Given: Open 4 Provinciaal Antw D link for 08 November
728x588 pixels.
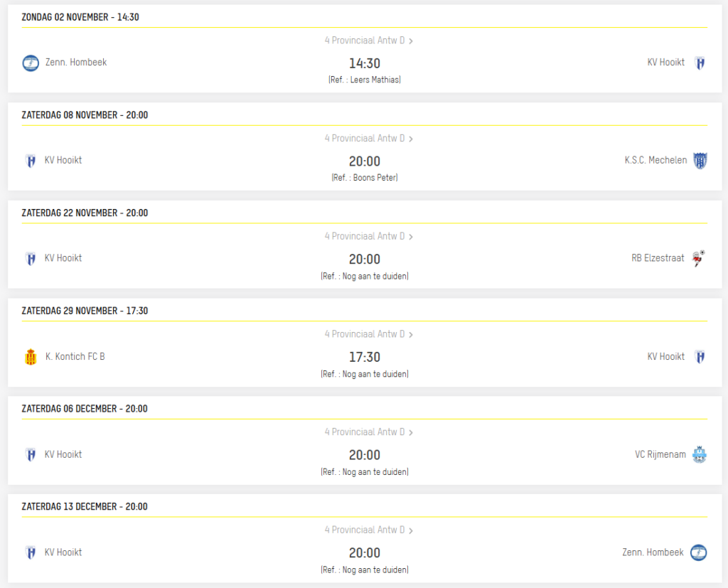Looking at the screenshot, I should (x=365, y=139).
